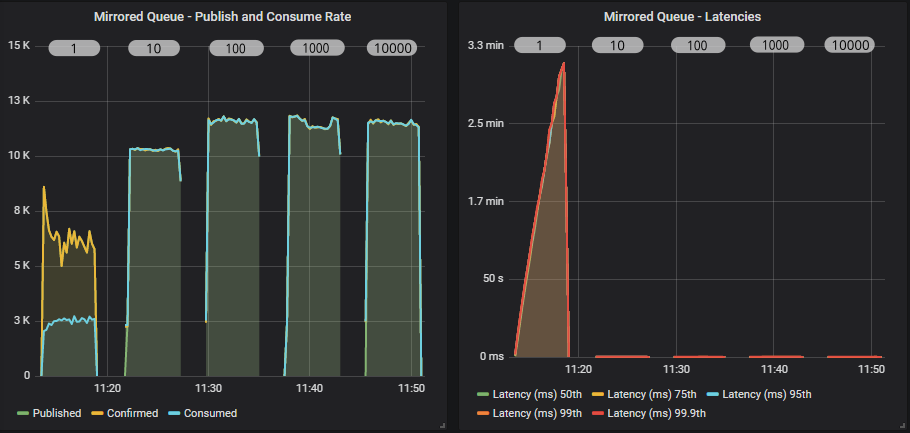Image resolution: width=910 pixels, height=433 pixels.
Task: Select the "10000" marker in the Latencies panel
Action: (849, 45)
